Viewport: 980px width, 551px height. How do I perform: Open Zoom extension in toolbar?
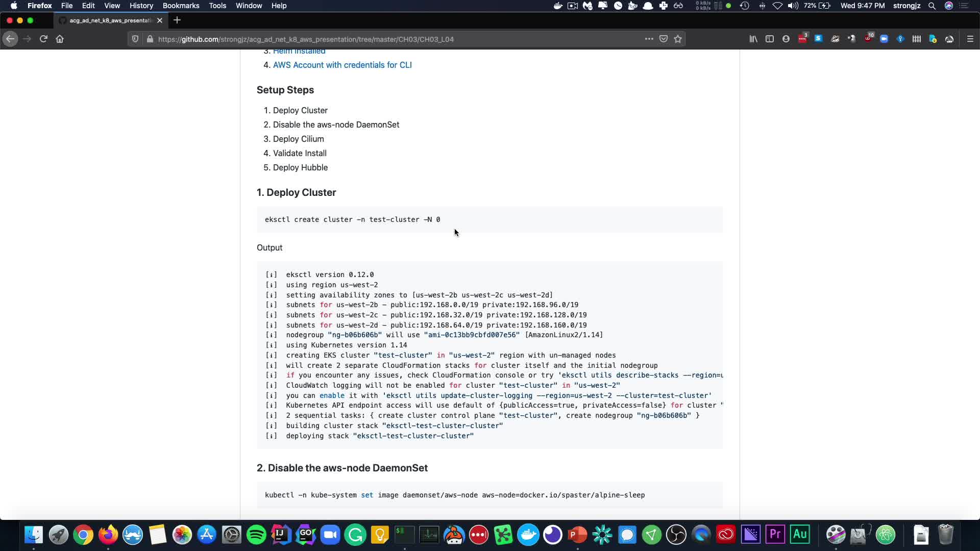coord(884,39)
